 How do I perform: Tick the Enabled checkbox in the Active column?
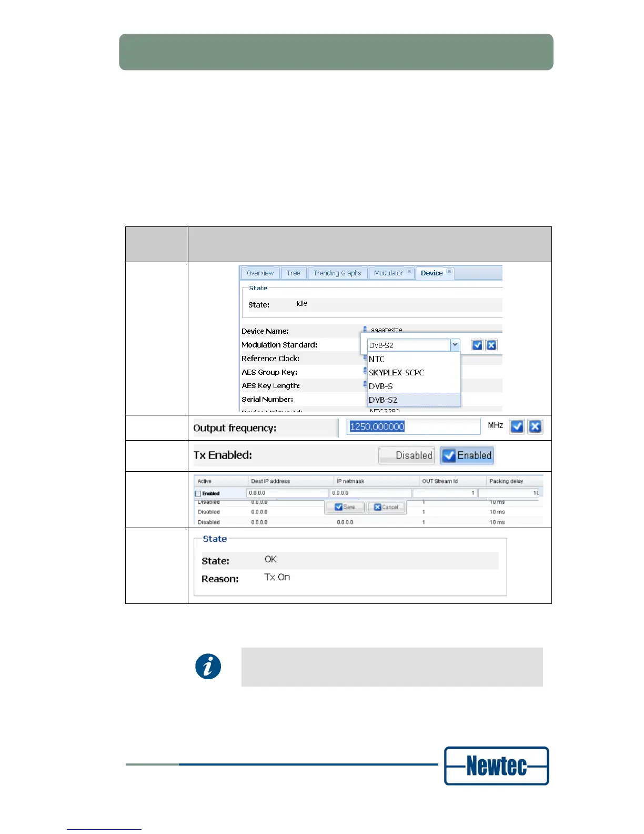click(x=198, y=493)
